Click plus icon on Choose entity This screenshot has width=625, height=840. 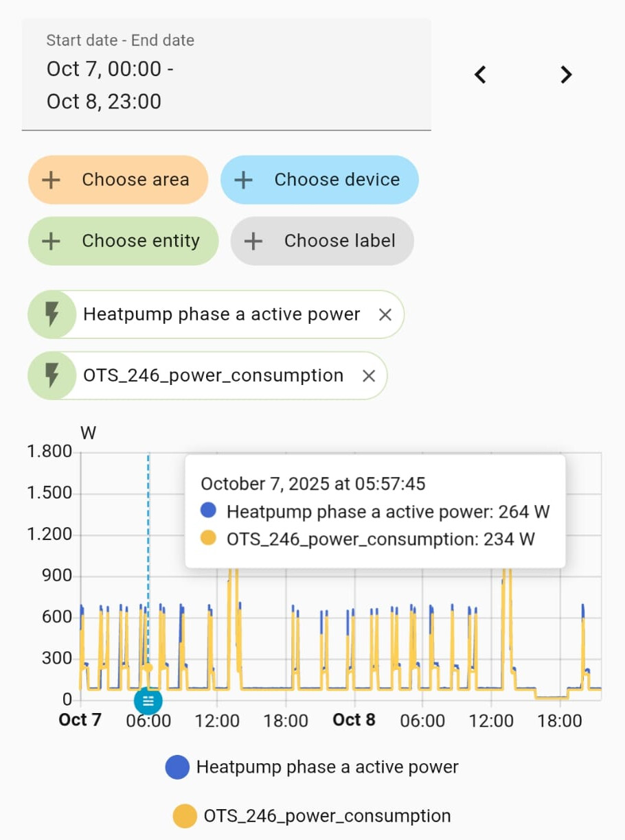(x=51, y=241)
